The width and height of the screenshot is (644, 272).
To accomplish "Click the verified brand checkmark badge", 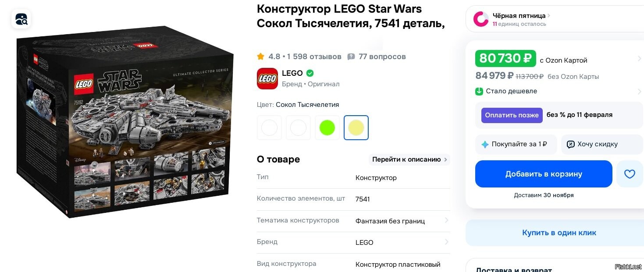I will click(x=310, y=73).
